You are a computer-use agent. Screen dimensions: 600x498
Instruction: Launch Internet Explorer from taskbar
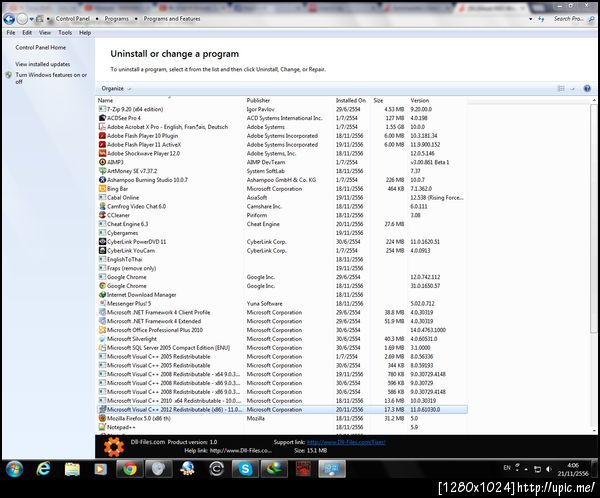[43, 469]
